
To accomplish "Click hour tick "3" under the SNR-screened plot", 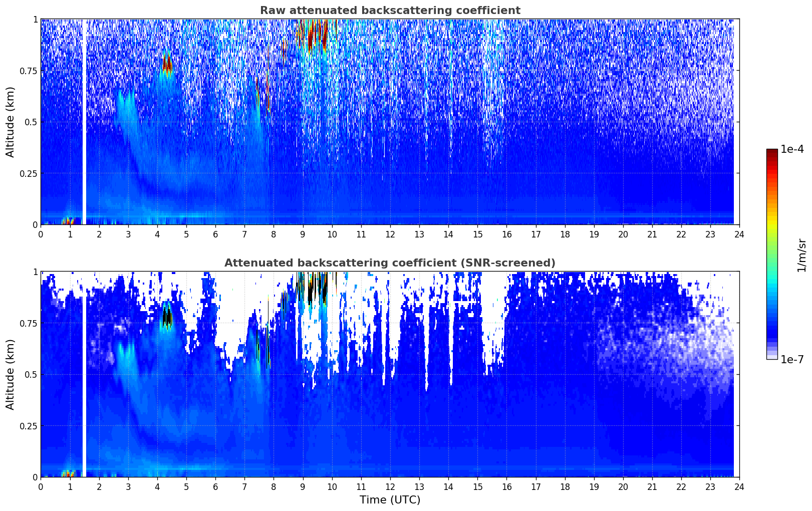I will (x=128, y=486).
